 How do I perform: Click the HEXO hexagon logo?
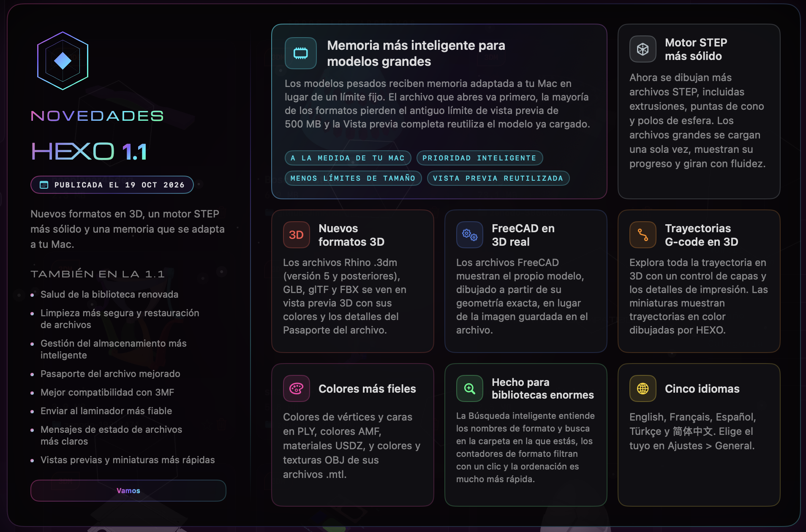[63, 61]
